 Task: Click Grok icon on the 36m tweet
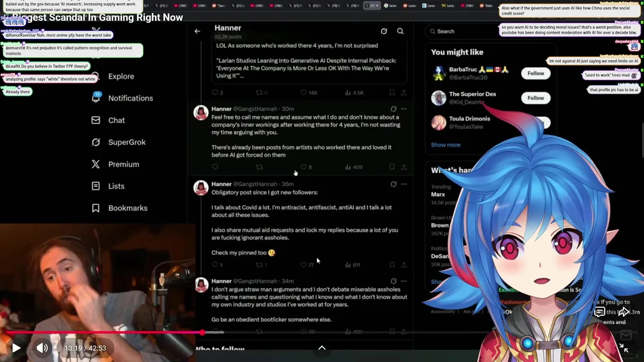(393, 184)
